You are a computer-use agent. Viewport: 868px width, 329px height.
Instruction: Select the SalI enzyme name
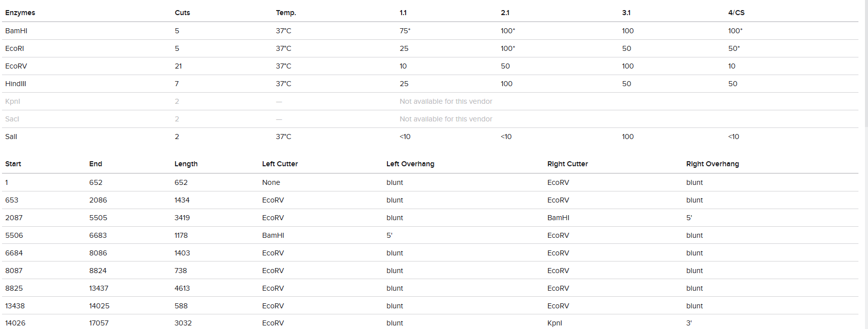(x=11, y=137)
